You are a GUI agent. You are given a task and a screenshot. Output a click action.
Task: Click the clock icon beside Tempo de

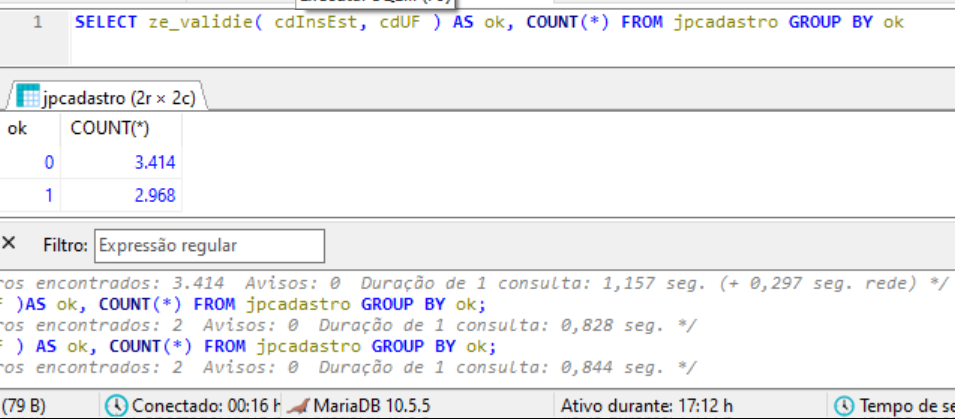[x=844, y=406]
